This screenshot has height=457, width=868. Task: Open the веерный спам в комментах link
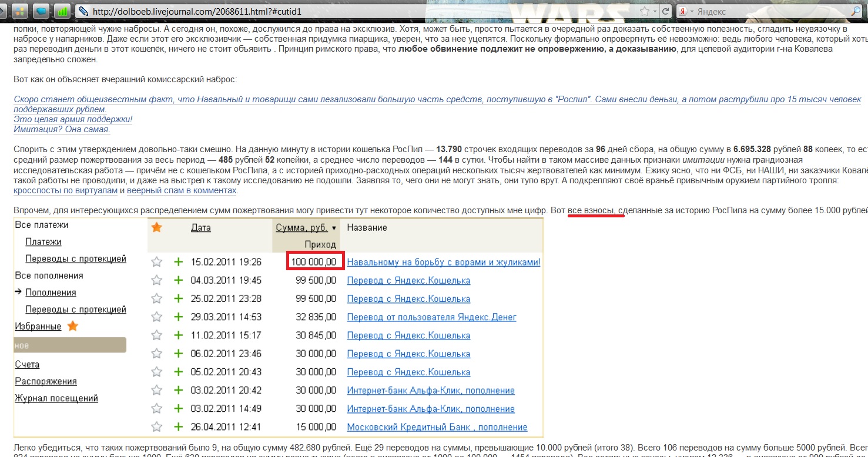(x=182, y=190)
